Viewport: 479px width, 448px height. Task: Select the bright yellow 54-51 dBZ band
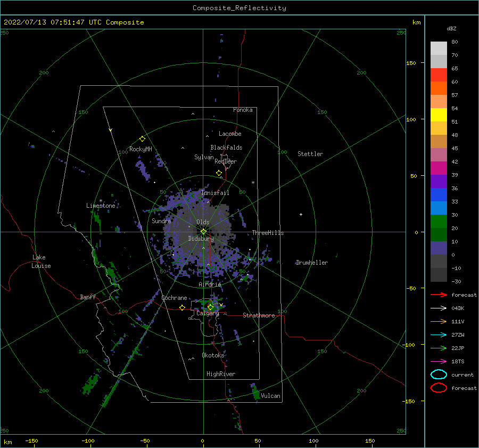439,115
